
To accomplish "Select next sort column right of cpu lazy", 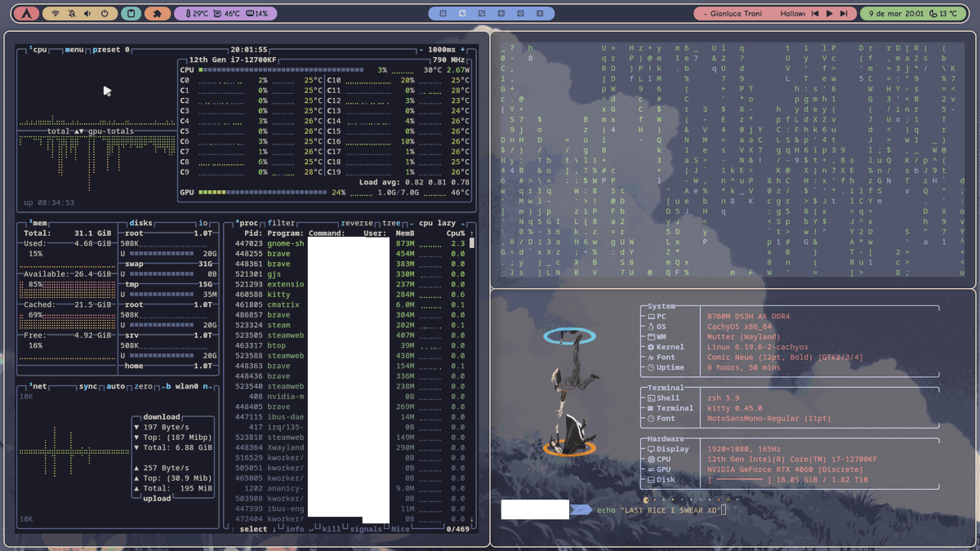I will point(463,223).
